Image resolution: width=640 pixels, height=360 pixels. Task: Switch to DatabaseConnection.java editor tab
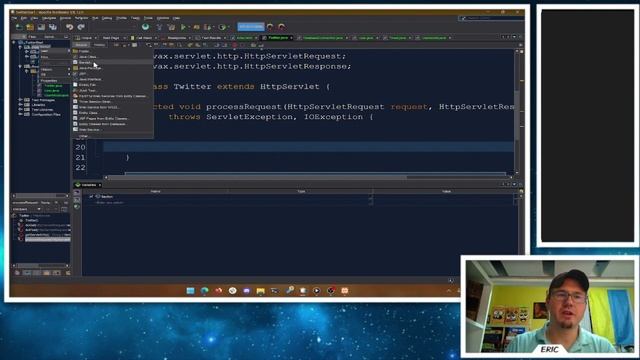pos(323,38)
